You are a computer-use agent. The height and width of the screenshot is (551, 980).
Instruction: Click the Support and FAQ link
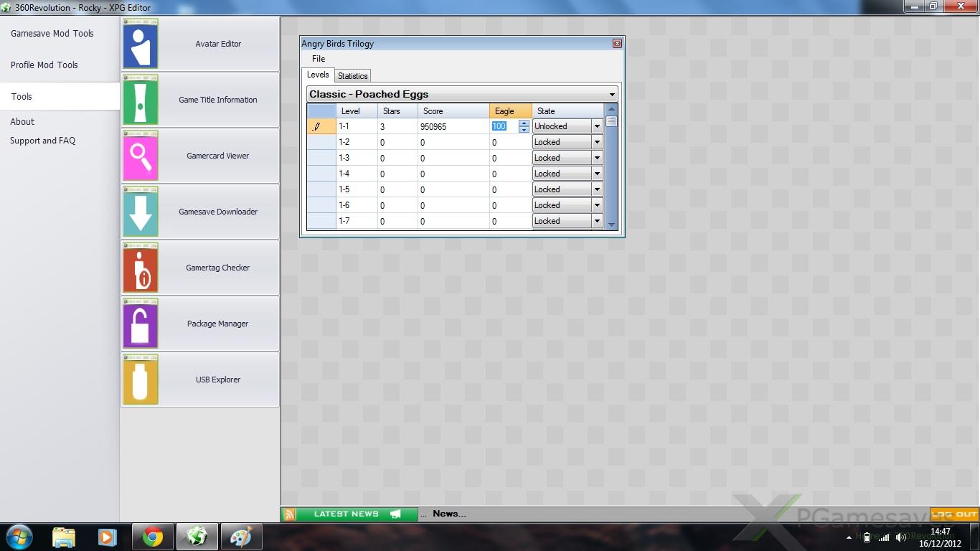coord(42,141)
